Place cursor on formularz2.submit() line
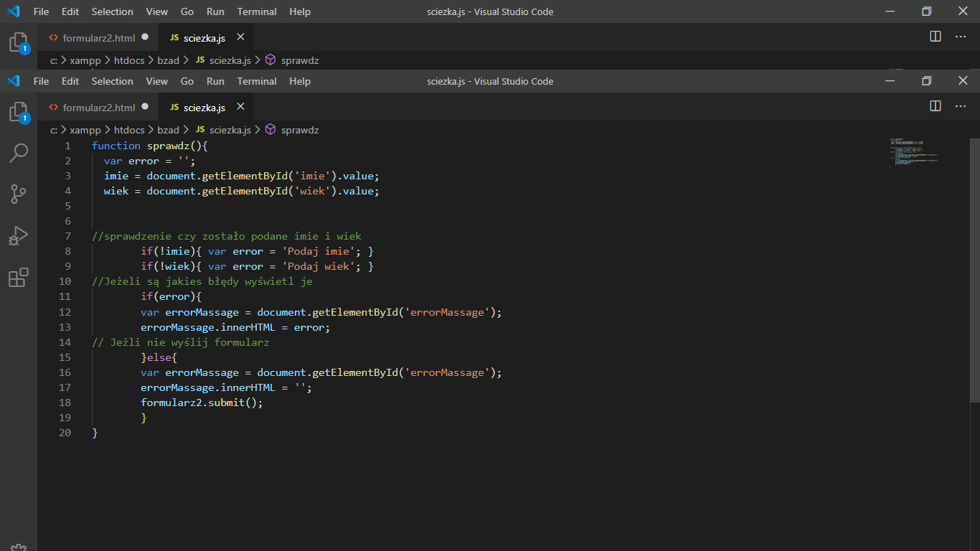 pyautogui.click(x=202, y=402)
